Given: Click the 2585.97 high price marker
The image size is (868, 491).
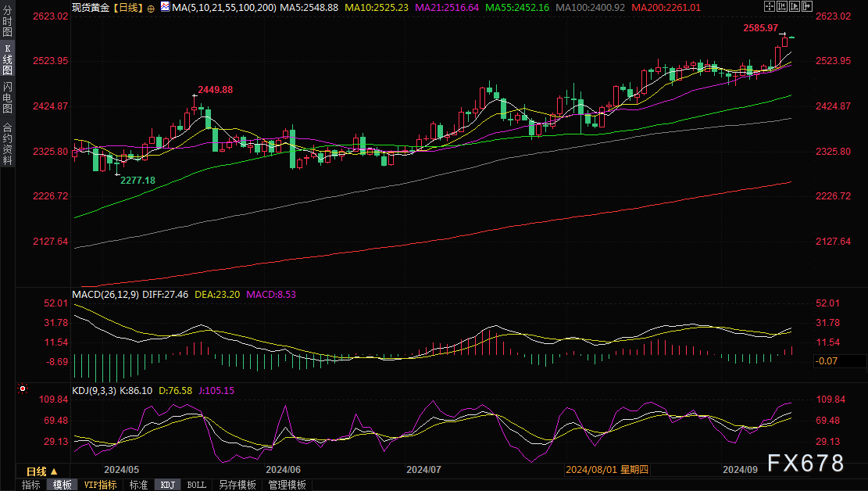Looking at the screenshot, I should 761,28.
